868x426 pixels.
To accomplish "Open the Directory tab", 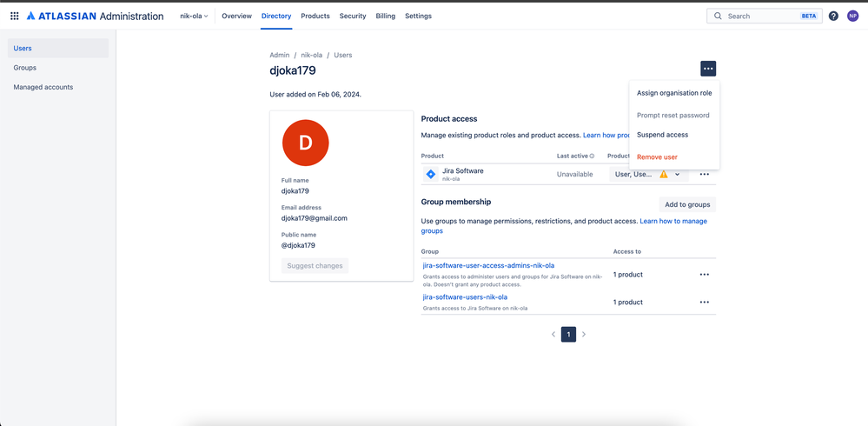I will [x=276, y=16].
